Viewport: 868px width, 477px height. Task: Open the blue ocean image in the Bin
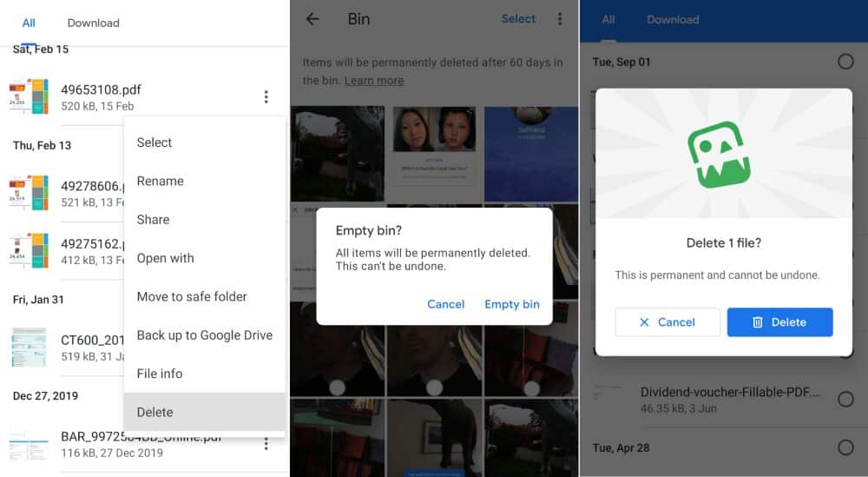pos(531,154)
